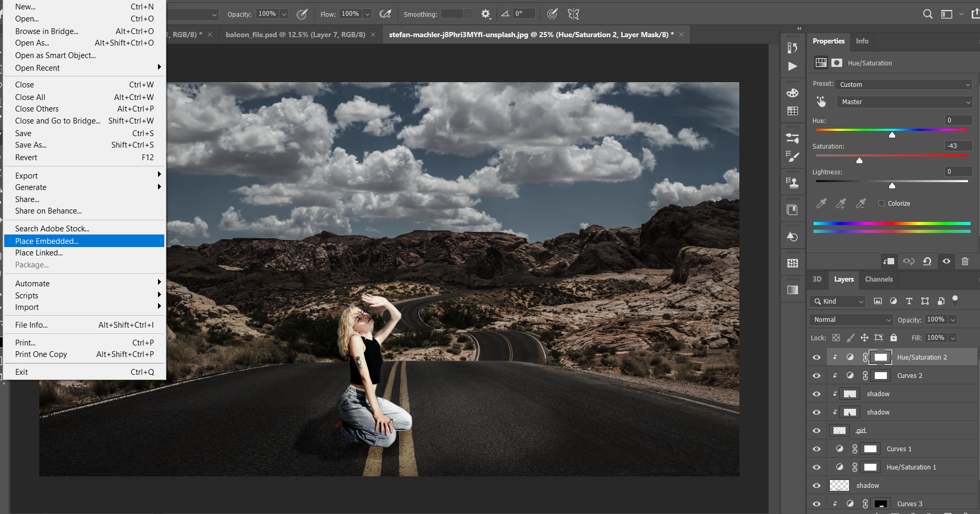
Task: Choose Place Linked menu item
Action: click(84, 252)
